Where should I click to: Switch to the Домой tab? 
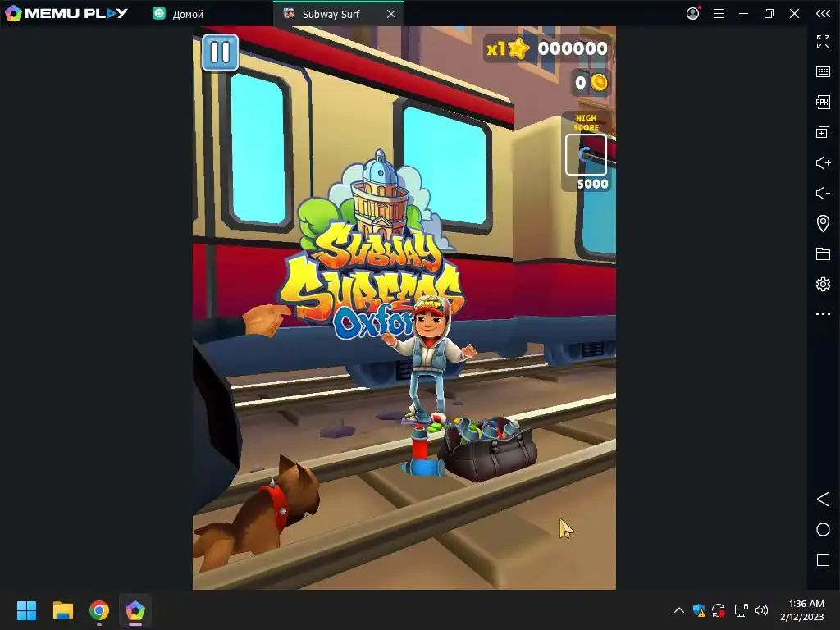tap(179, 14)
